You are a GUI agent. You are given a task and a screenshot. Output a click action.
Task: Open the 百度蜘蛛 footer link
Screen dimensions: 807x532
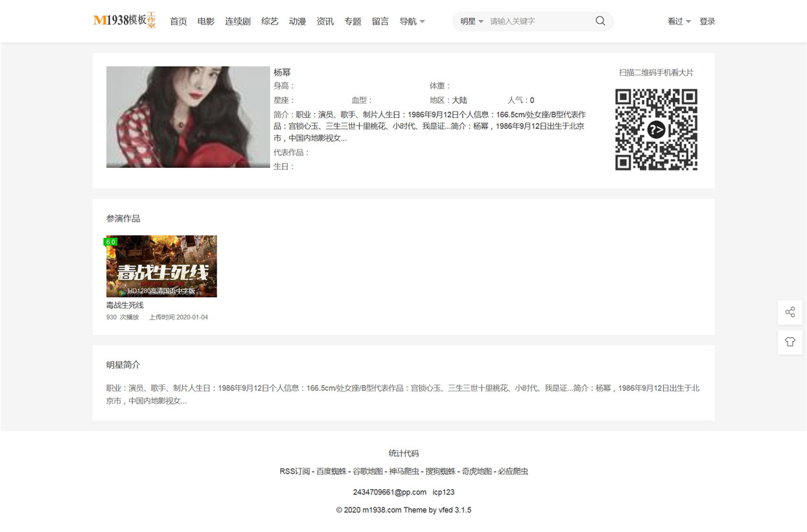[x=331, y=472]
